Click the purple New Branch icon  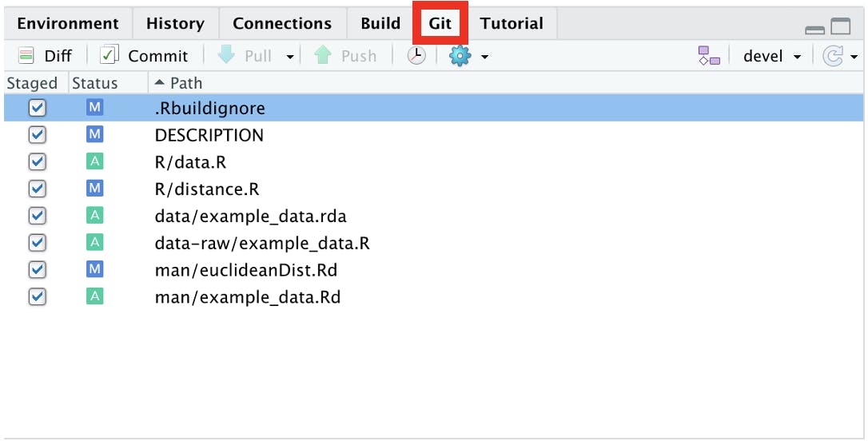coord(709,56)
